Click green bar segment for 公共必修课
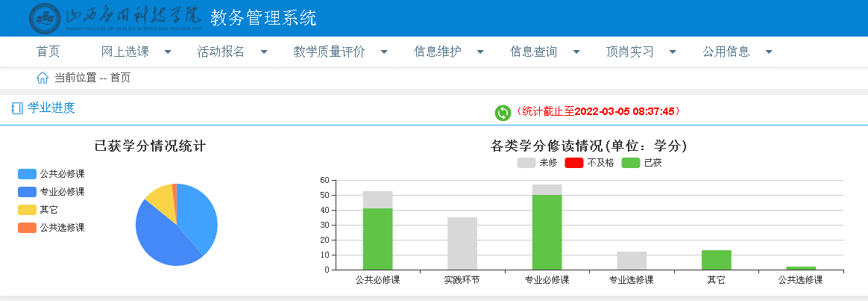The image size is (868, 301). [377, 239]
